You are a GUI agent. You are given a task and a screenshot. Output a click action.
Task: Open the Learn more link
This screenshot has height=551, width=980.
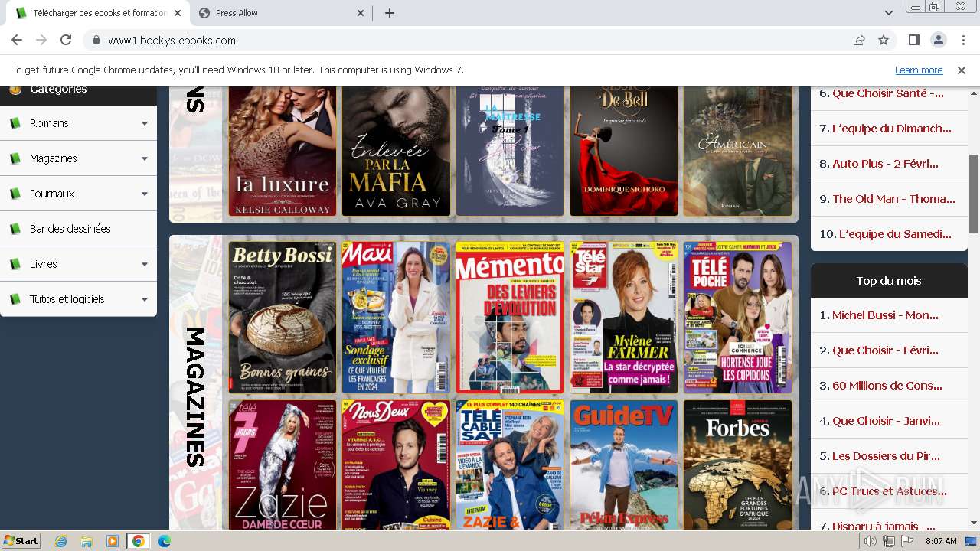(919, 70)
